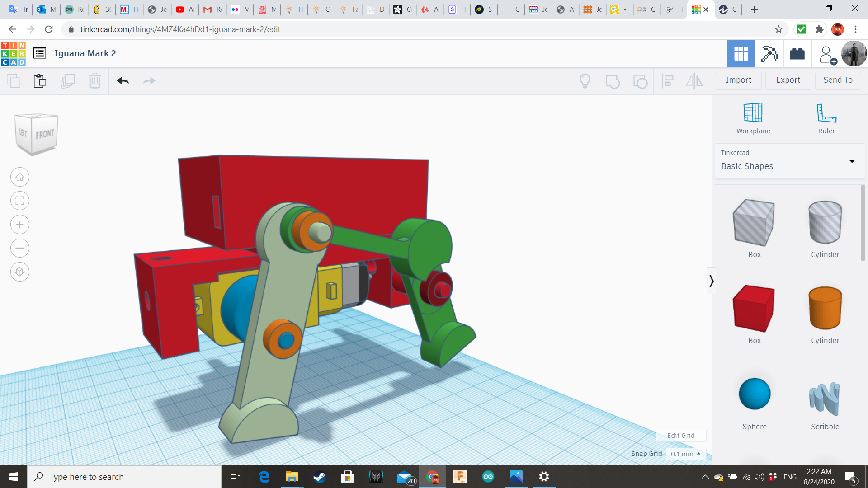Click the Import button
868x488 pixels.
coord(738,80)
